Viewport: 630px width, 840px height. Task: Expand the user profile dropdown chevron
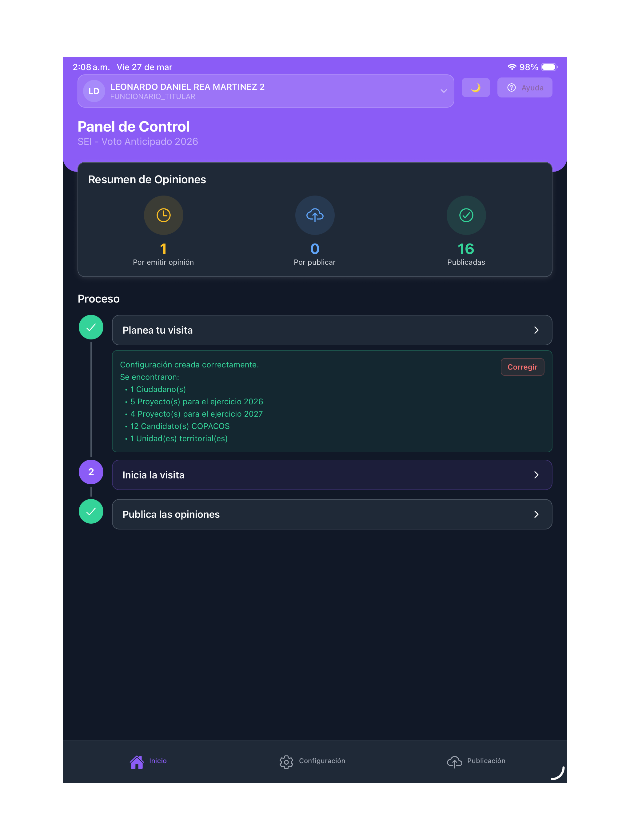click(x=444, y=91)
